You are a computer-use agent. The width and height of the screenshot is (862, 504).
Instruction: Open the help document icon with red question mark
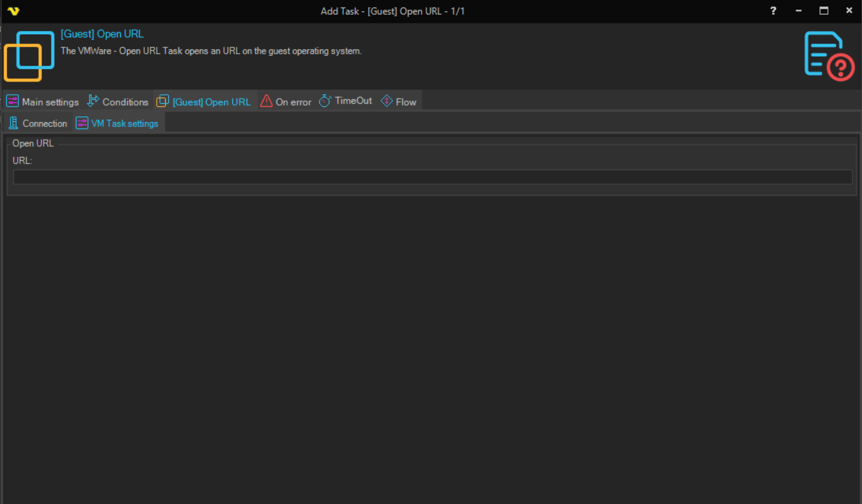828,56
